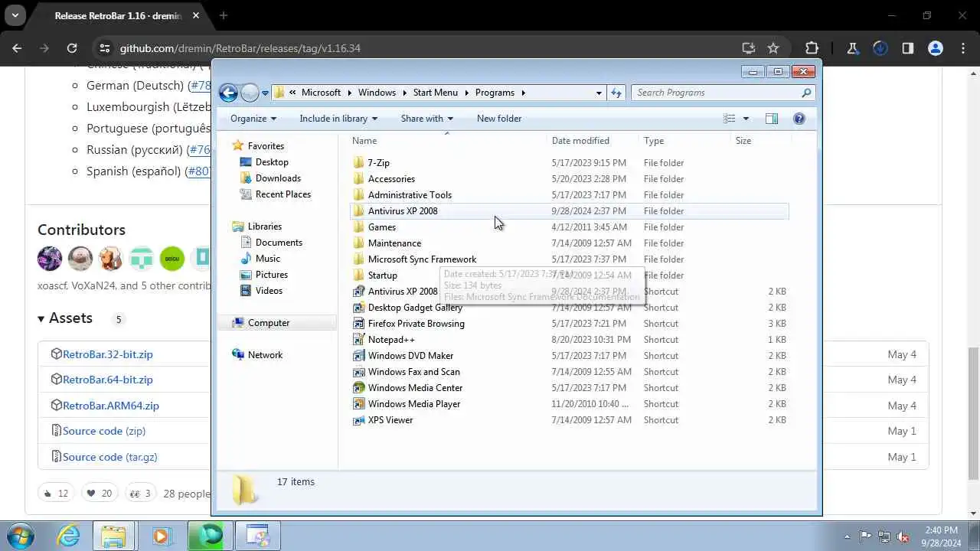Select Windows DVD Maker shortcut icon
Image resolution: width=980 pixels, height=551 pixels.
tap(358, 356)
